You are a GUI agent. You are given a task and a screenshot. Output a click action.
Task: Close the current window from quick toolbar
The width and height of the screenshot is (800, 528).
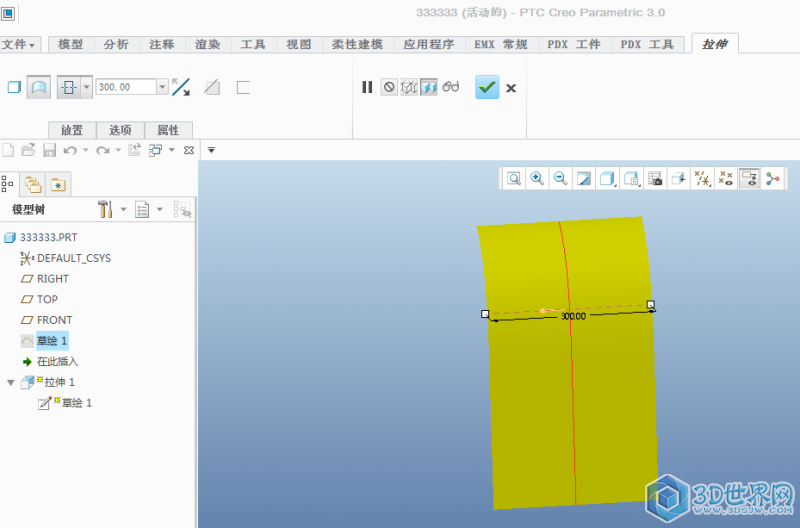click(189, 150)
